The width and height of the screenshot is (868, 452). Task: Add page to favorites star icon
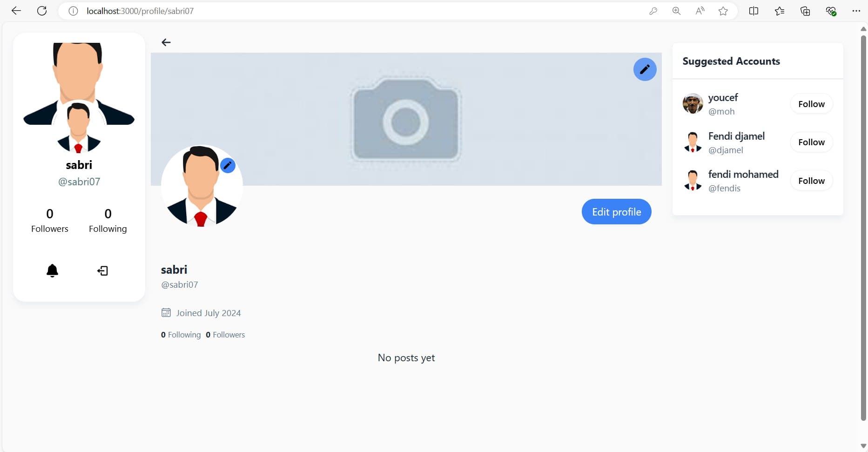pos(723,11)
